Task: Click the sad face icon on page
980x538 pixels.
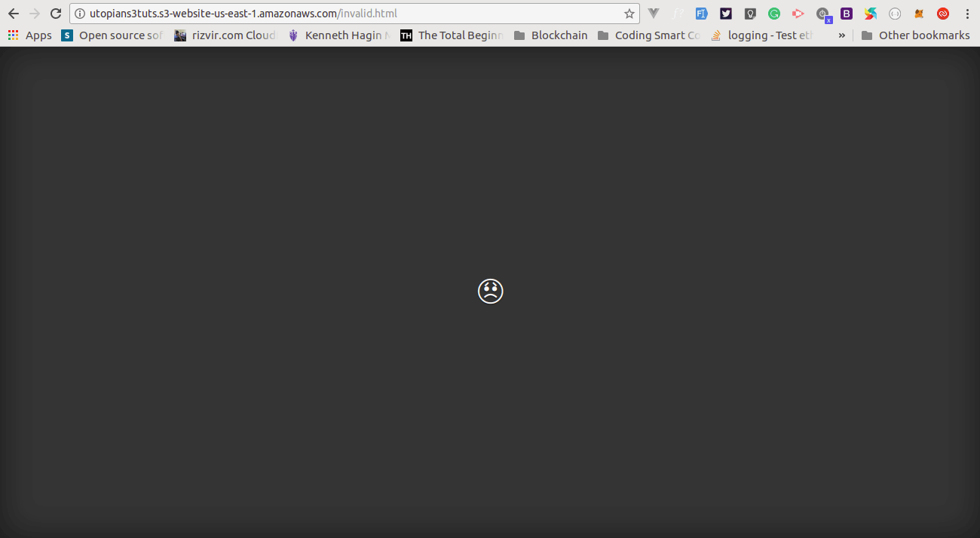Action: click(491, 291)
